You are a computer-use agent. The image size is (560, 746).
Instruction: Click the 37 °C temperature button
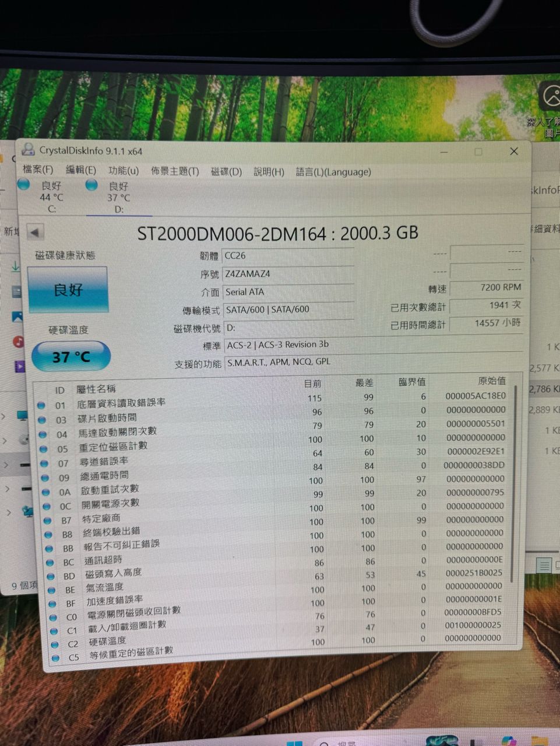[71, 356]
